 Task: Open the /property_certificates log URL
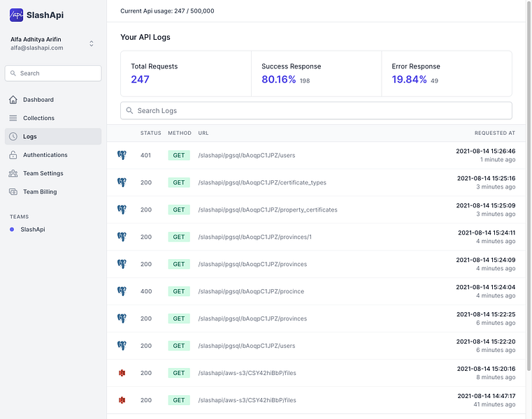tap(268, 209)
